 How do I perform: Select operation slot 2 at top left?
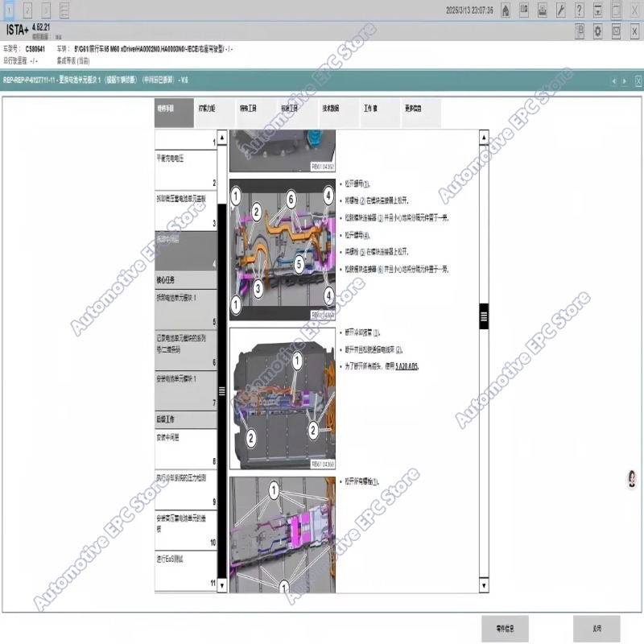tap(27, 10)
